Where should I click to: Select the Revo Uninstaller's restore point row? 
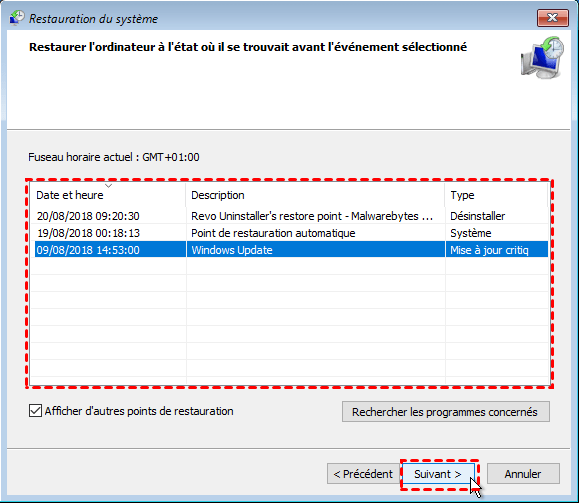click(x=291, y=216)
